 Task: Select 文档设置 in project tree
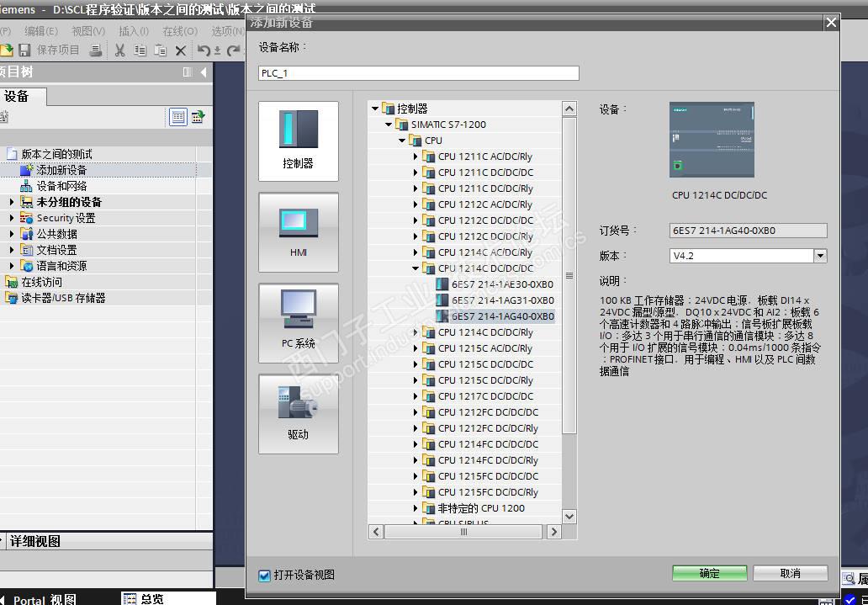(56, 251)
